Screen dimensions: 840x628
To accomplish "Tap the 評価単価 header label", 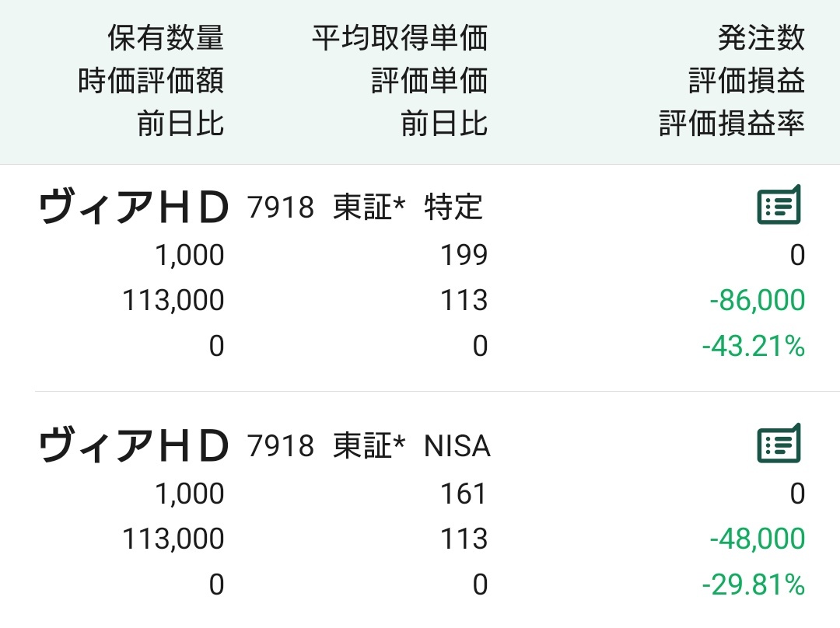I will [x=429, y=81].
